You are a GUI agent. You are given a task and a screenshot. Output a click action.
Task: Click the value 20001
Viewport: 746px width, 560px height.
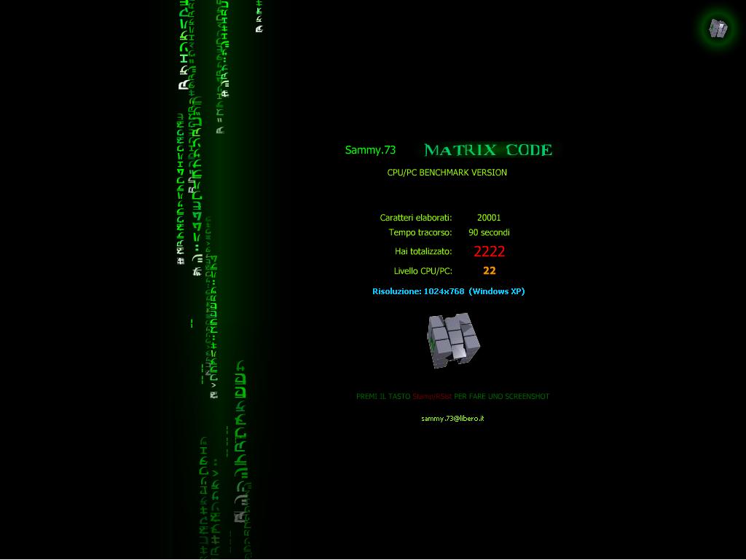coord(489,218)
